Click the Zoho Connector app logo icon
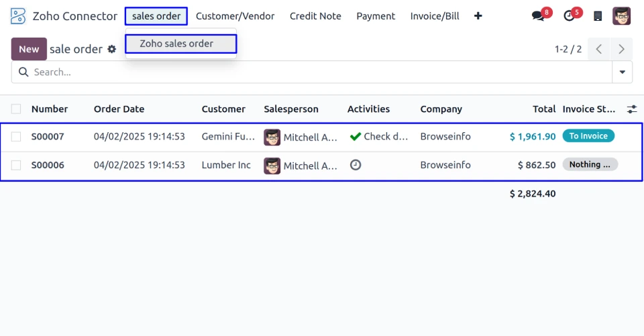 click(x=17, y=16)
